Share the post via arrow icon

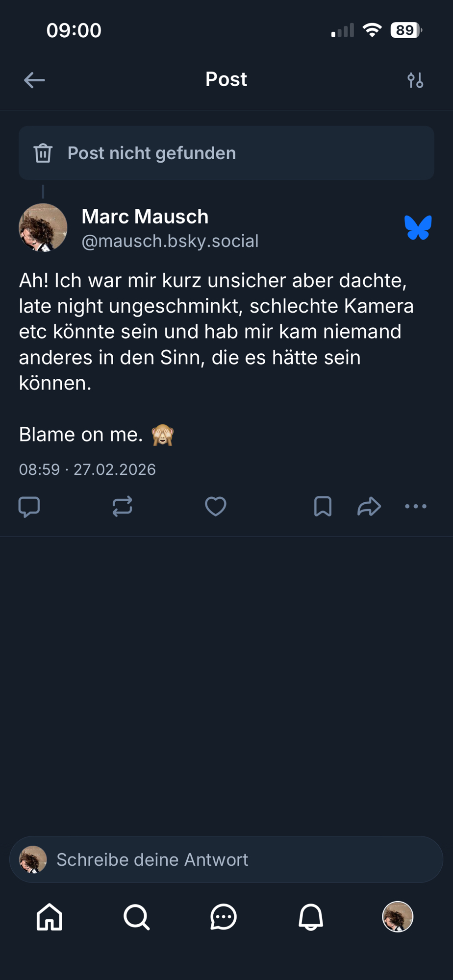(x=369, y=507)
